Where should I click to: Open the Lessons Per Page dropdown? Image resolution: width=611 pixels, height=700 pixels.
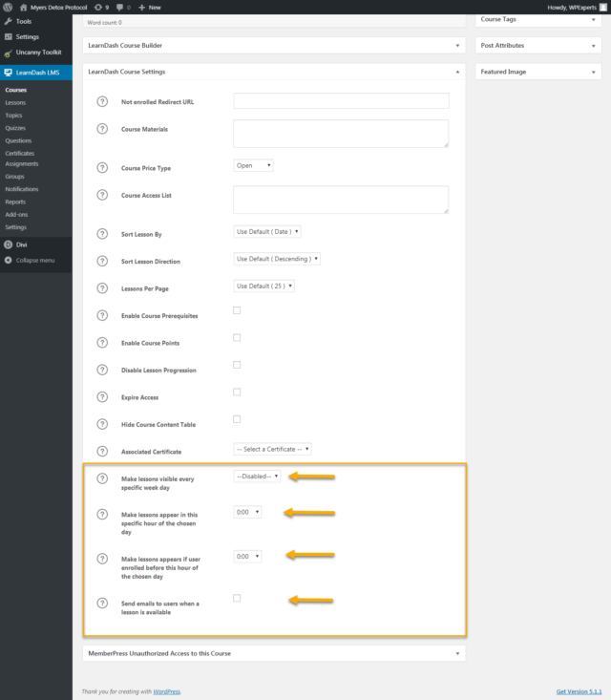(x=263, y=286)
